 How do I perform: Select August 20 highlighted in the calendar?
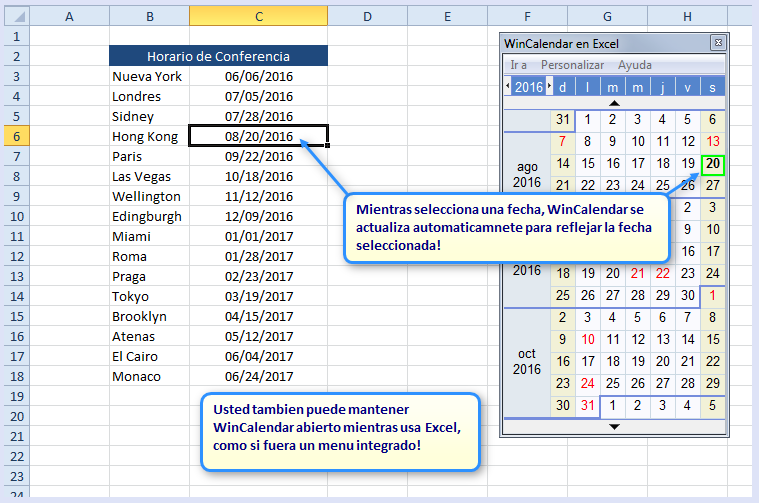(x=713, y=164)
